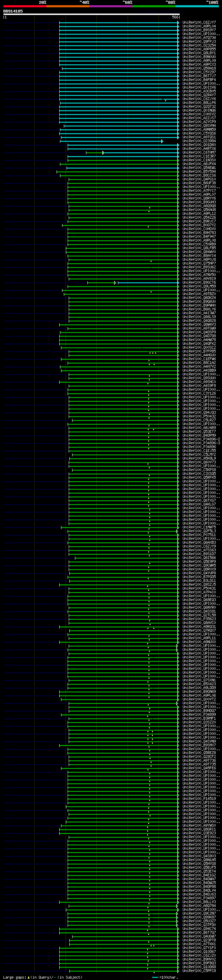Select hit UniRef100_Q9LM59
The image size is (222, 980).
199,286
